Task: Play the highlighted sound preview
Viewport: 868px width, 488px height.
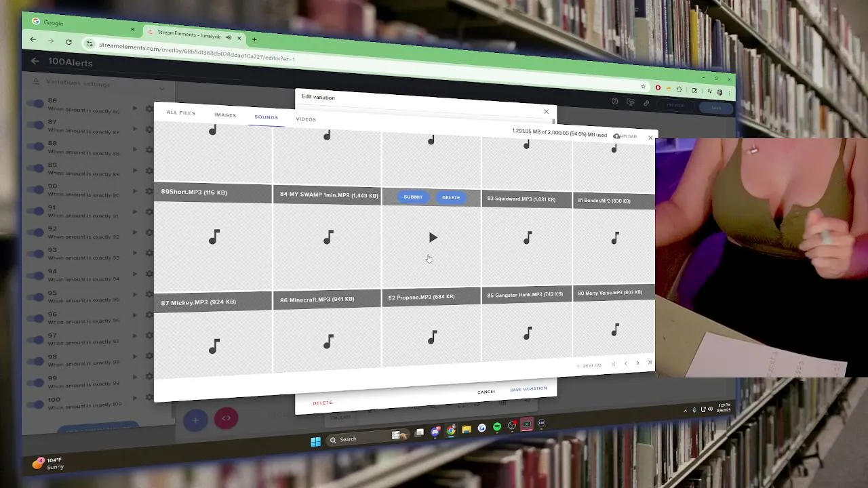Action: [x=433, y=237]
